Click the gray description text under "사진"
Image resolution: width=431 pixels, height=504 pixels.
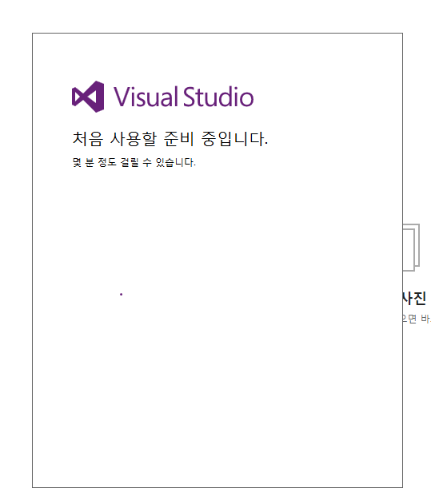pos(417,319)
